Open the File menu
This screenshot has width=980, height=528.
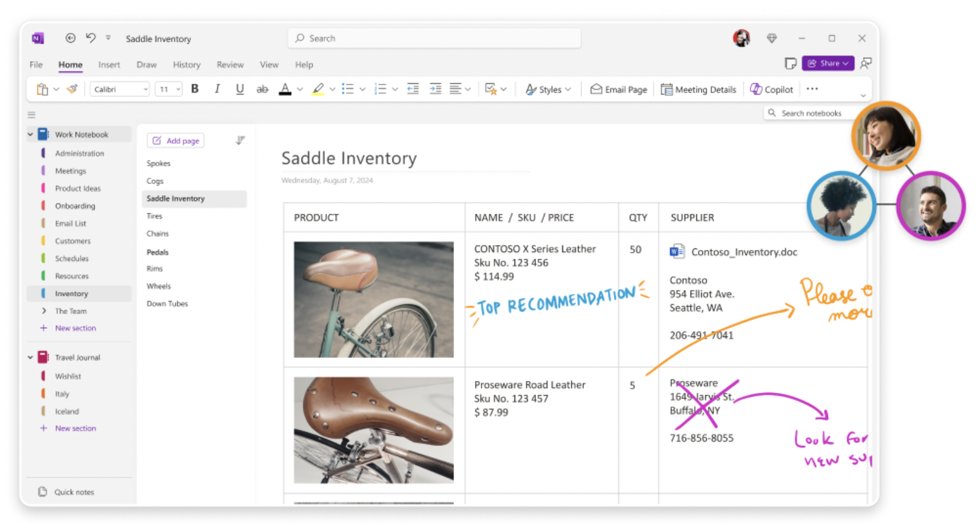[x=36, y=65]
